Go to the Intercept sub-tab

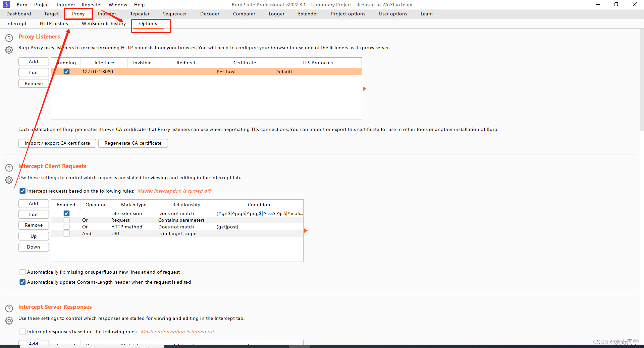[x=16, y=23]
